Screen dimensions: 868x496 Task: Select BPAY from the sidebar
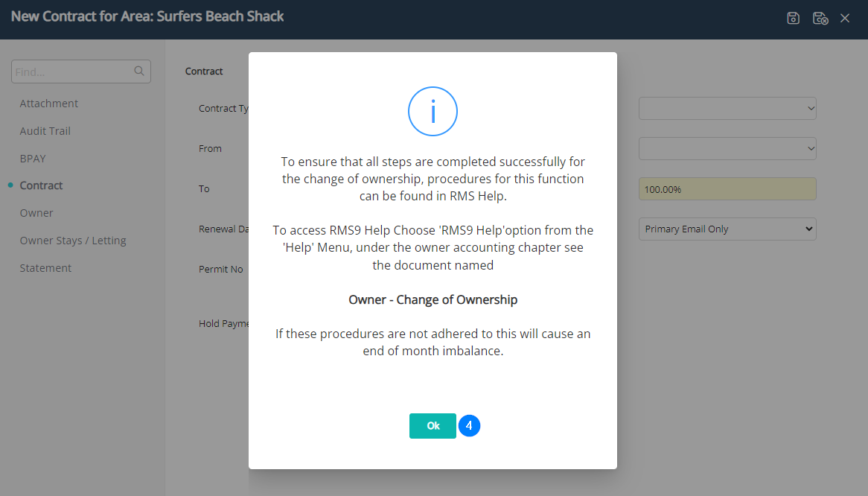[33, 159]
